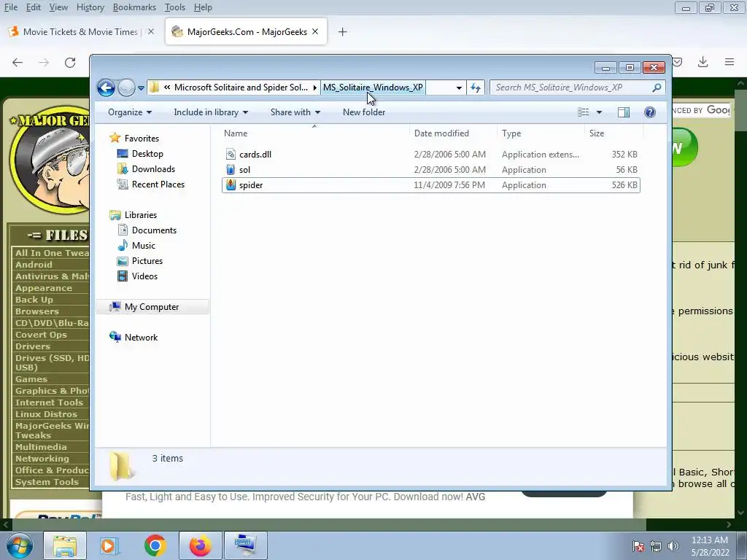This screenshot has width=747, height=560.
Task: Open Firefox downloads panel
Action: [703, 62]
